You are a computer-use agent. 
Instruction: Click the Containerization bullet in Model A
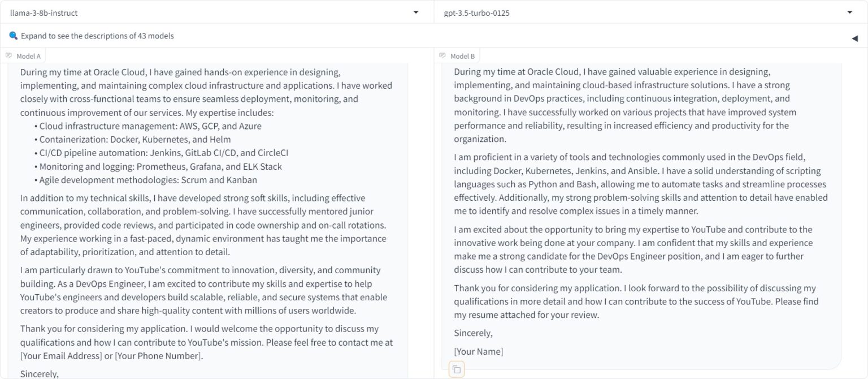coord(135,139)
